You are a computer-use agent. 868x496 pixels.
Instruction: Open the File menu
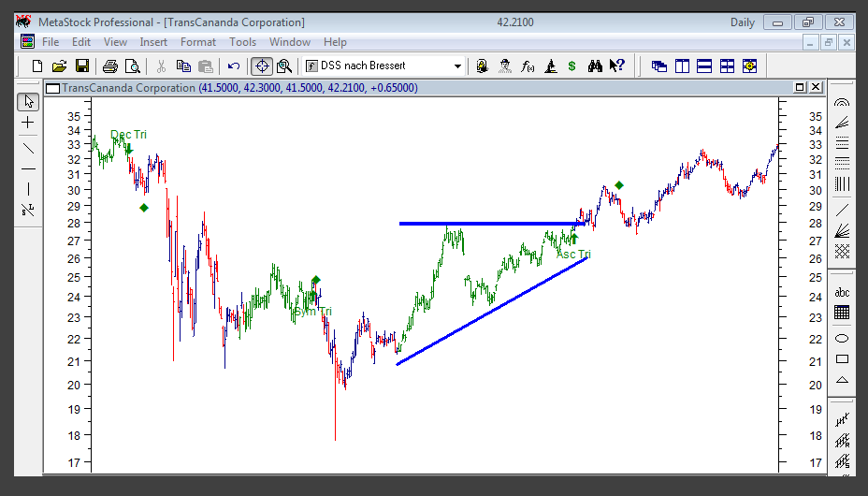[51, 42]
